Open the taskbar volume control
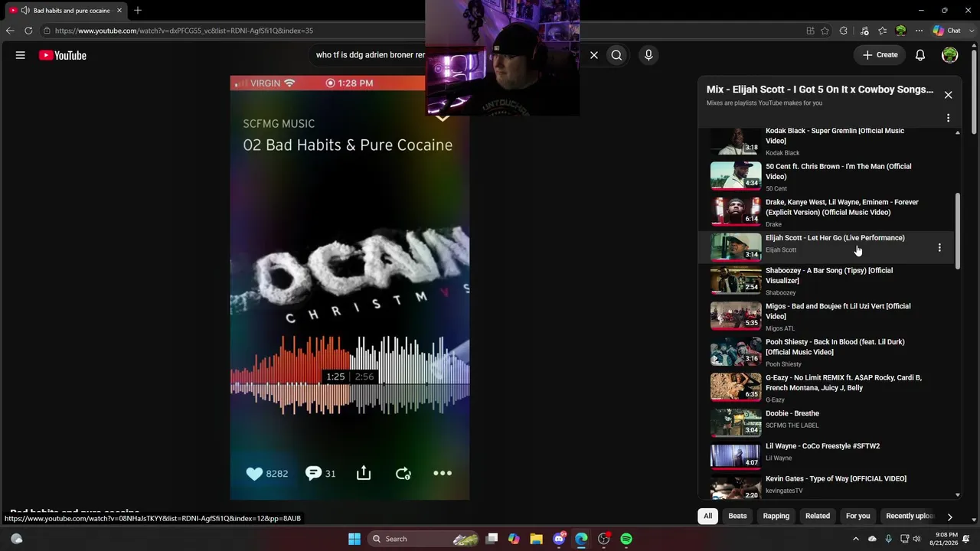The width and height of the screenshot is (980, 551). point(916,539)
